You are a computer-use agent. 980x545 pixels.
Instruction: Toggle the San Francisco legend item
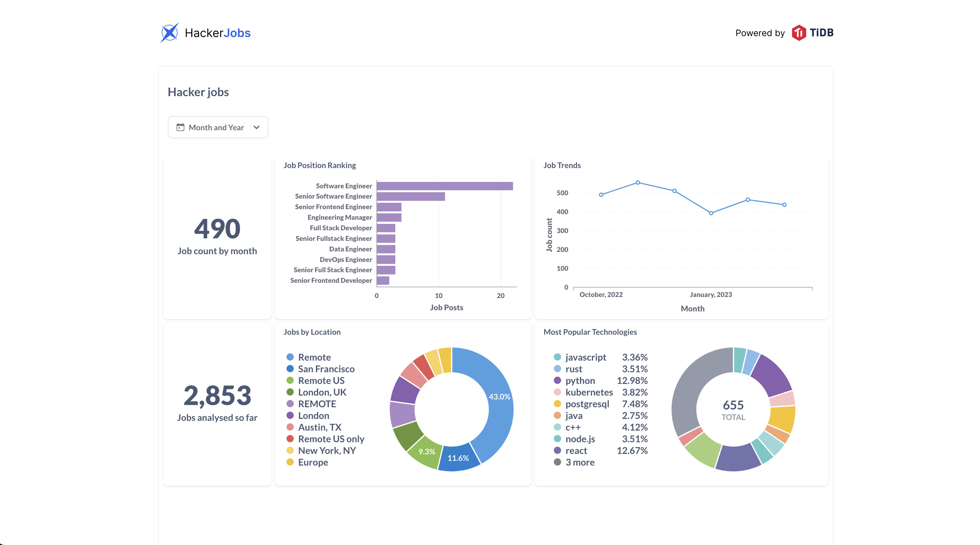pyautogui.click(x=326, y=369)
